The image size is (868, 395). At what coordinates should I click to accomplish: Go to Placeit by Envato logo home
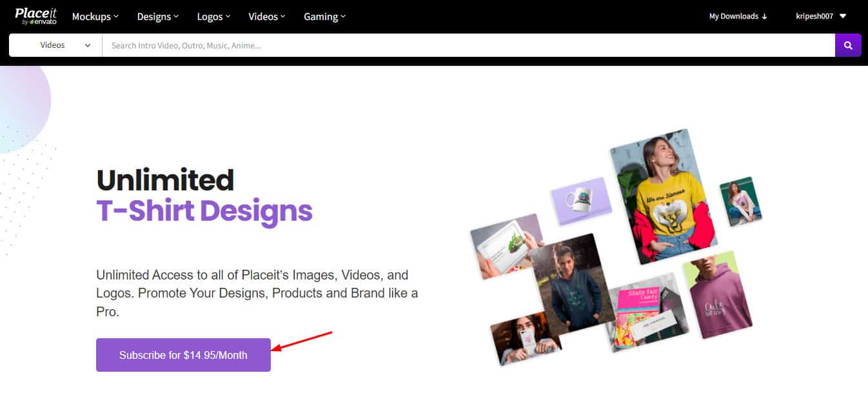[36, 16]
